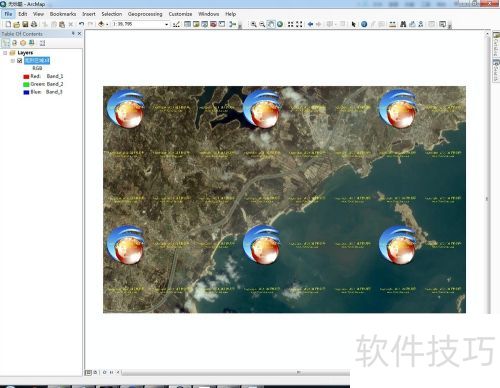The width and height of the screenshot is (500, 388).
Task: Uncheck the raster layer visibility checkbox
Action: (20, 61)
